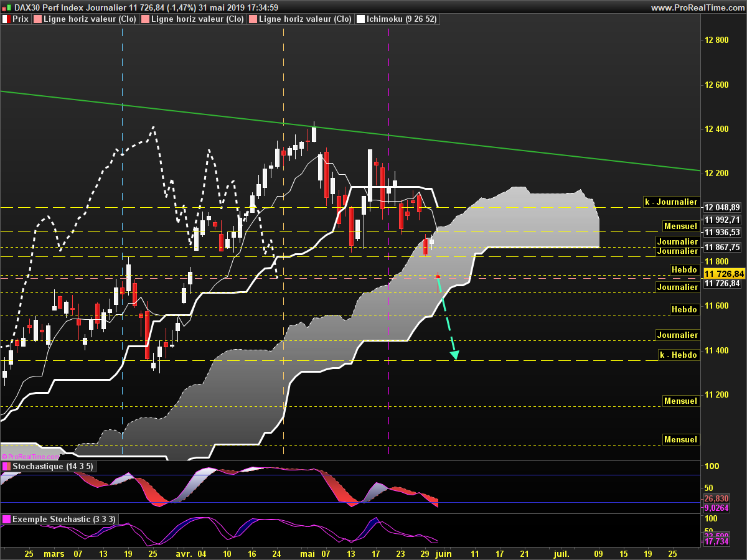Click the Exemple Stochastic color swatch
747x560 pixels.
click(x=6, y=519)
